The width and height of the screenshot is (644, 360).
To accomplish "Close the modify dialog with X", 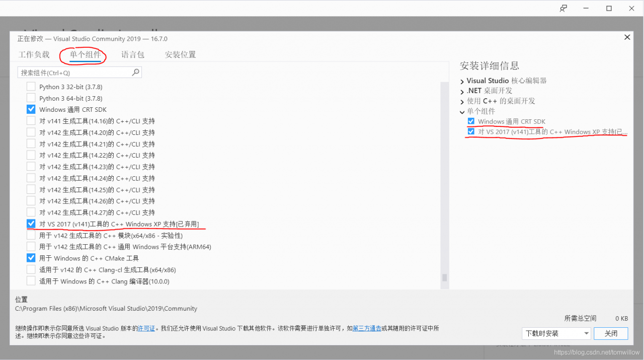I will coord(627,37).
